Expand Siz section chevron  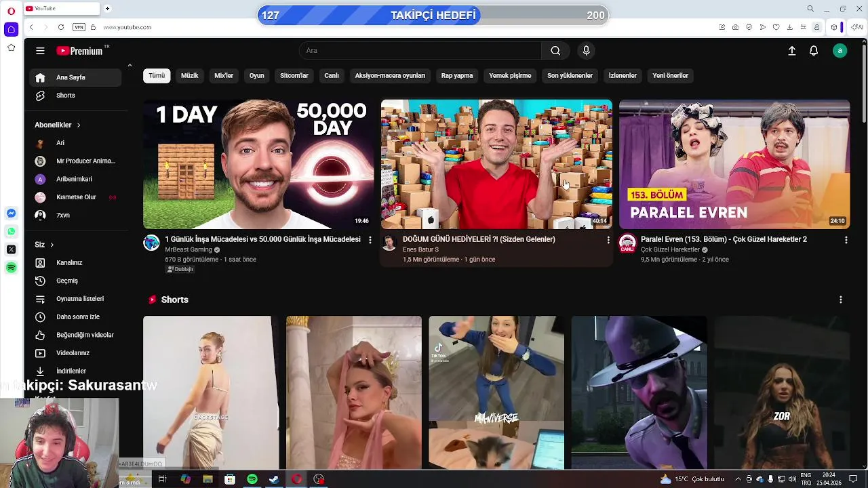pos(52,245)
